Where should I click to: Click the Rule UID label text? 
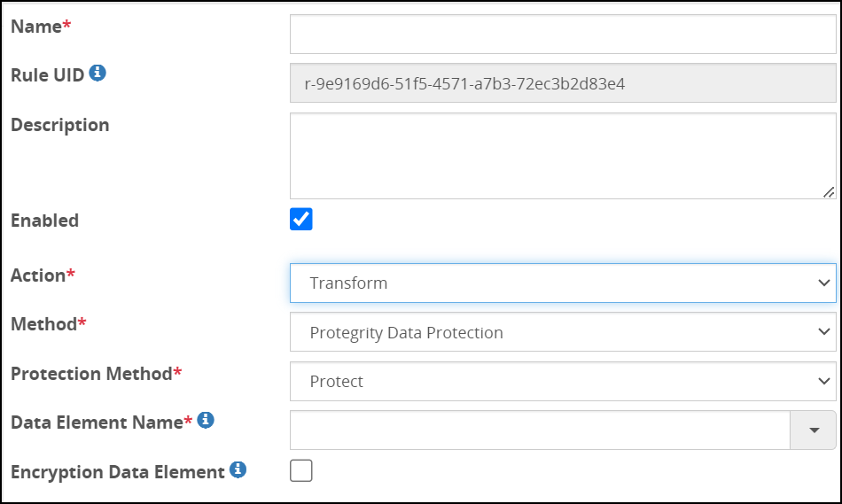pyautogui.click(x=47, y=75)
